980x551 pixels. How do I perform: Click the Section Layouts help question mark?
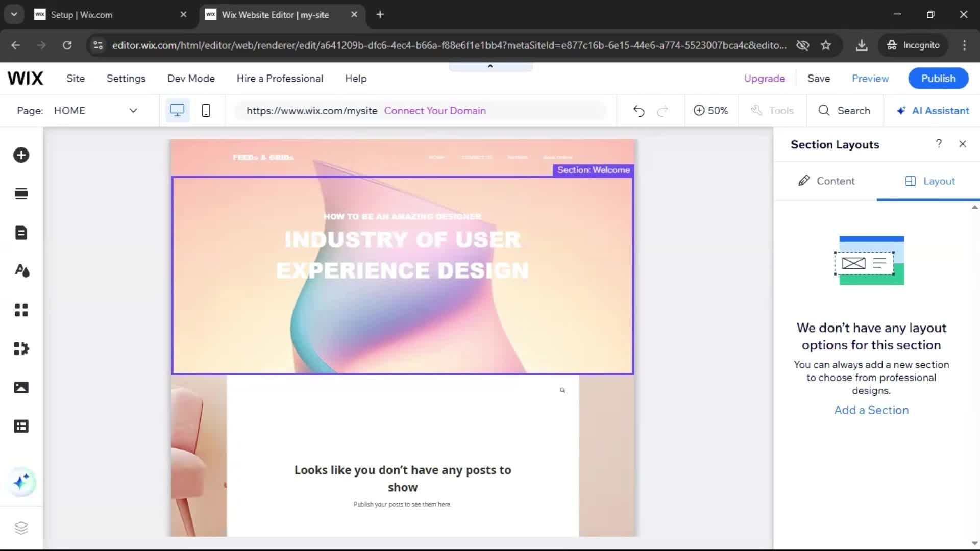939,144
